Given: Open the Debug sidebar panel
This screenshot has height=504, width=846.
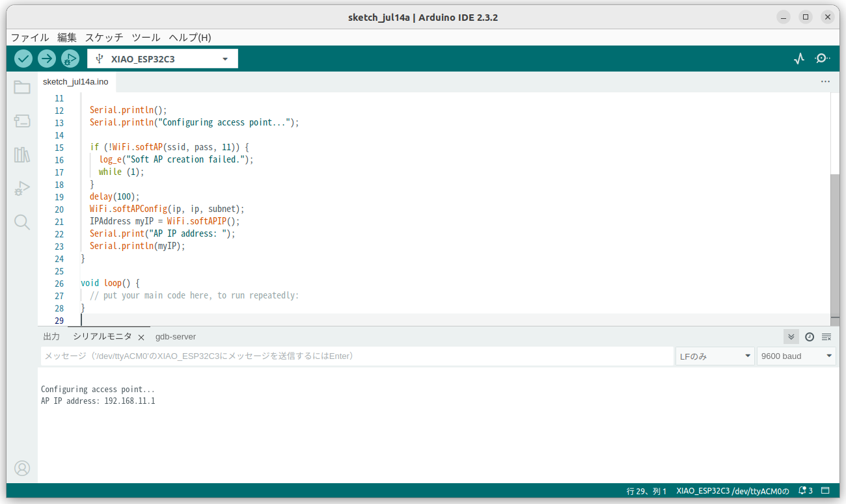Looking at the screenshot, I should pos(21,189).
